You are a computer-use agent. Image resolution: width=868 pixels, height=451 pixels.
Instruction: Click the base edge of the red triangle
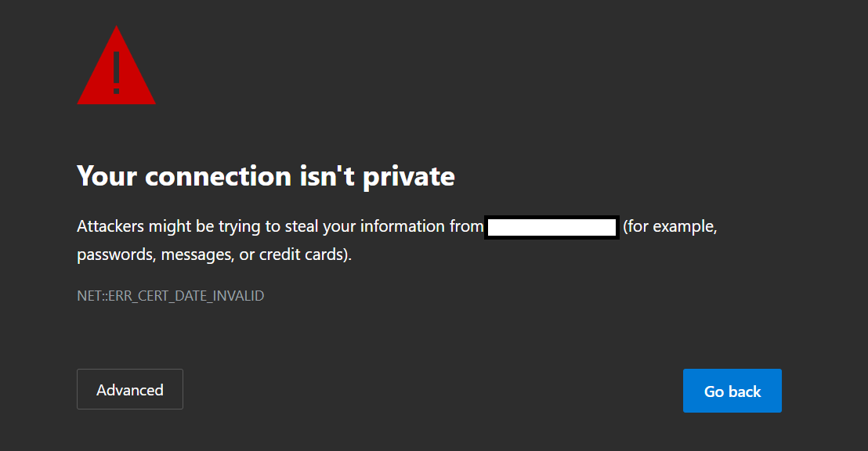[116, 103]
